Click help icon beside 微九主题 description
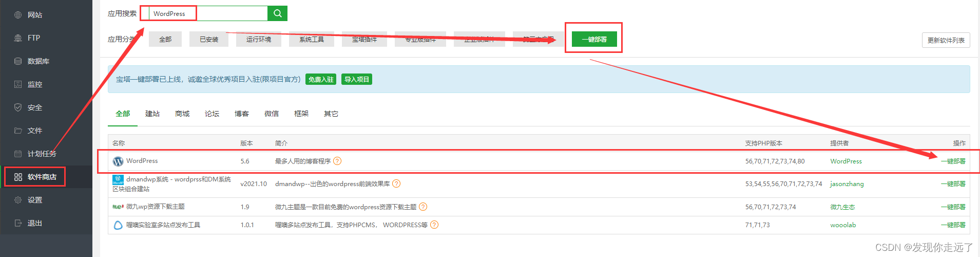 point(423,207)
